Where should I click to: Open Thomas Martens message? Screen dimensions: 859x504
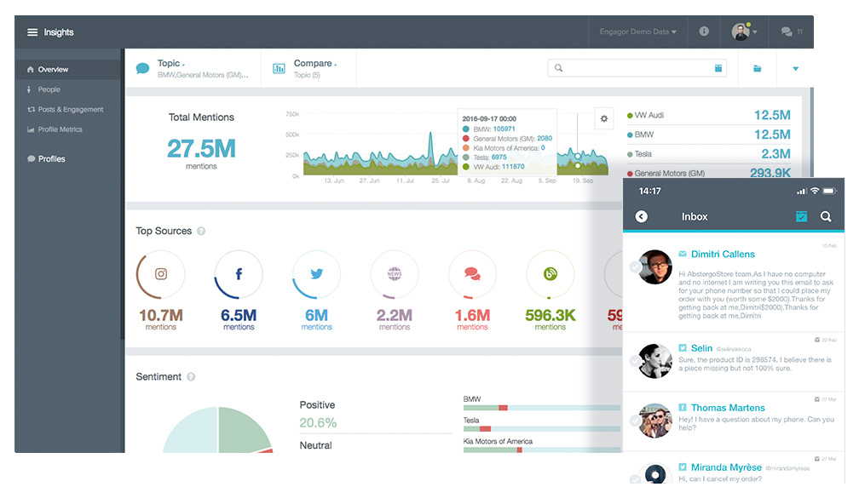(x=734, y=421)
